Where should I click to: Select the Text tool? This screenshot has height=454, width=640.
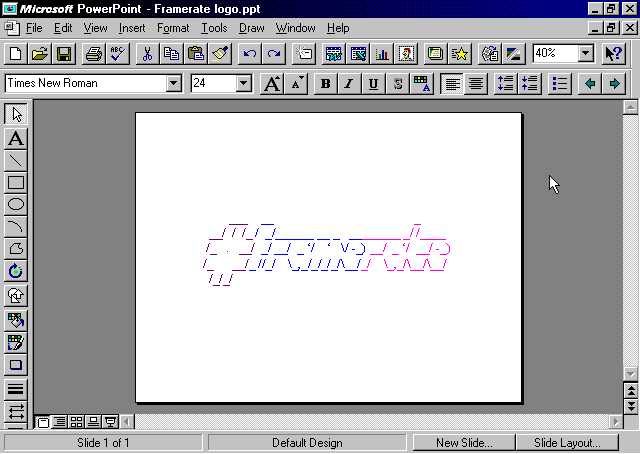point(16,138)
